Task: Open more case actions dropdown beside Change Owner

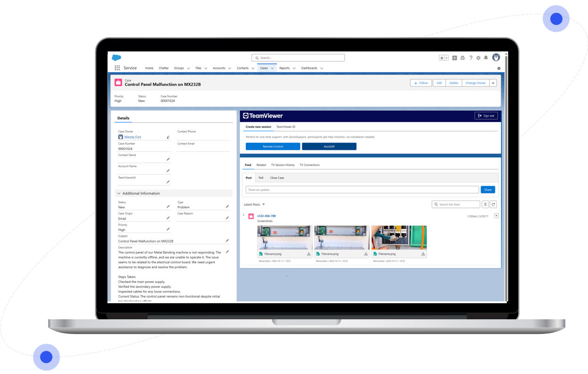Action: (493, 83)
